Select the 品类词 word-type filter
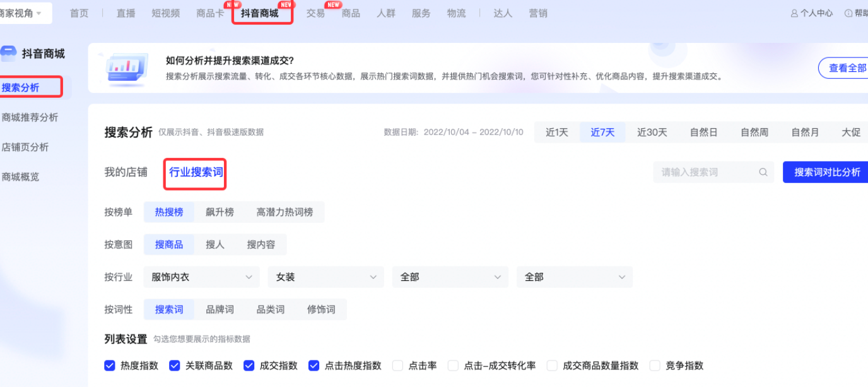The image size is (868, 387). click(271, 309)
